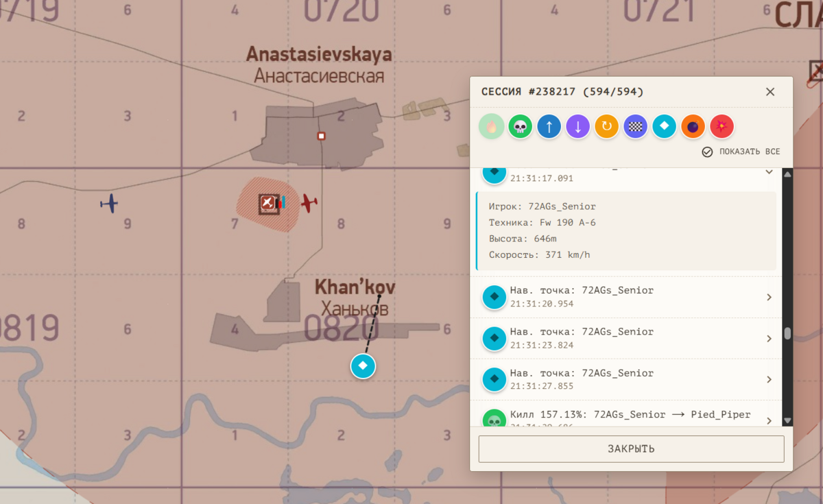
Task: Click the red airplane icon on the map
Action: click(x=309, y=203)
